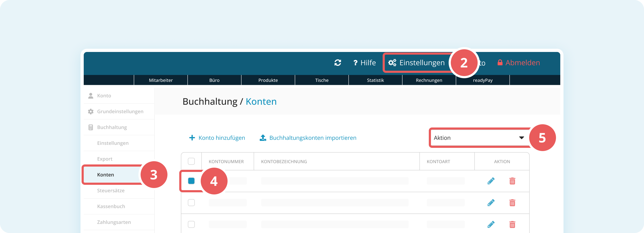Switch to the Büro tab
The width and height of the screenshot is (644, 233).
[214, 80]
